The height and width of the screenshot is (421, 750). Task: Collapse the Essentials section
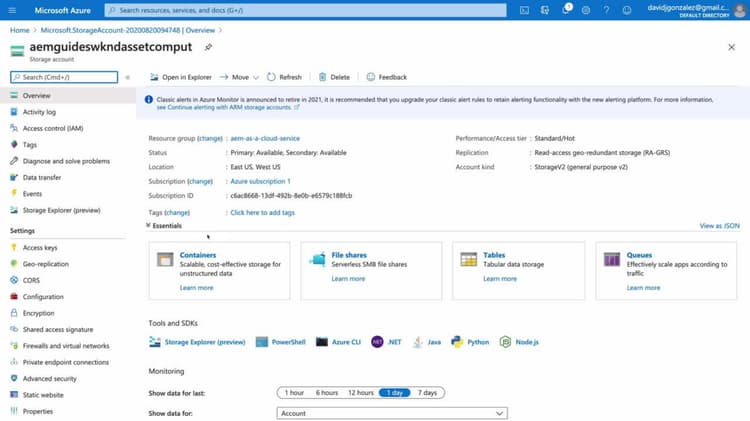click(x=165, y=225)
